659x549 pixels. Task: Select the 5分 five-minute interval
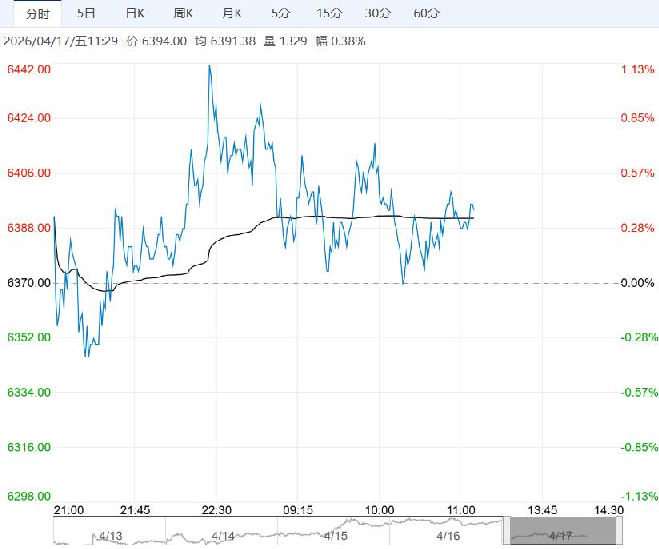click(x=280, y=13)
